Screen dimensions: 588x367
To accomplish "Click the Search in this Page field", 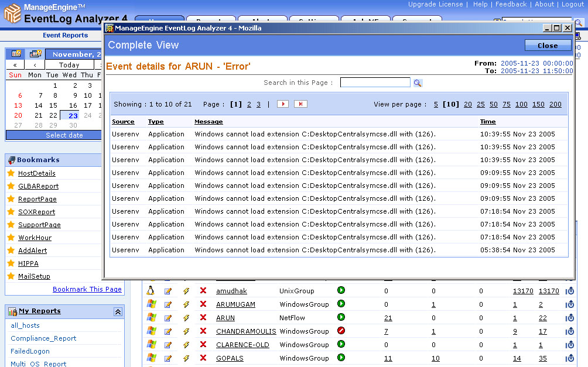I will tap(375, 83).
